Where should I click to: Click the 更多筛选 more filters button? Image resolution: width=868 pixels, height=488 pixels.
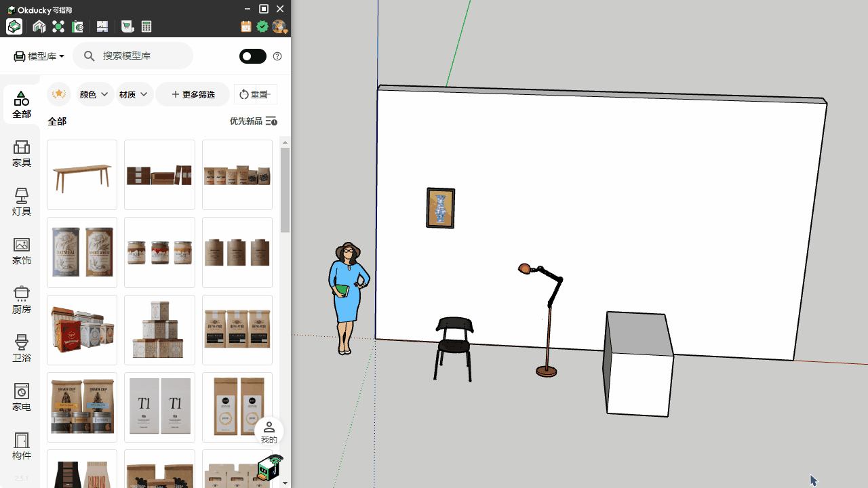193,94
